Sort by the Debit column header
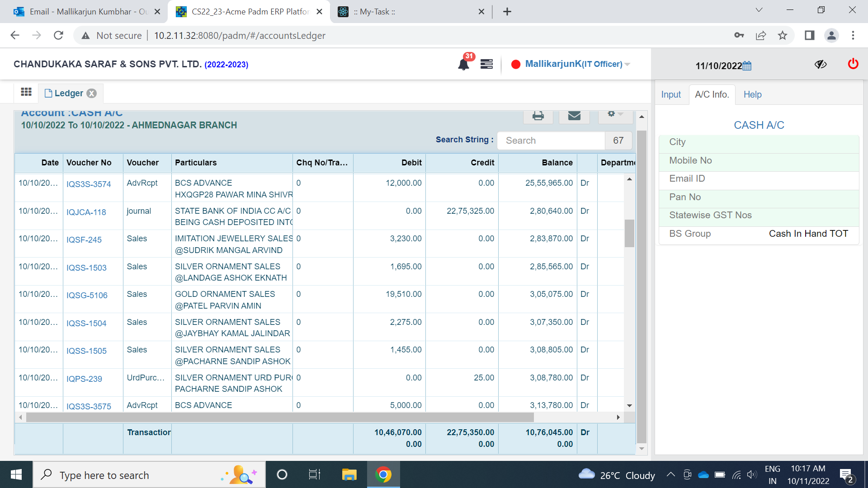Viewport: 868px width, 488px height. (389, 163)
